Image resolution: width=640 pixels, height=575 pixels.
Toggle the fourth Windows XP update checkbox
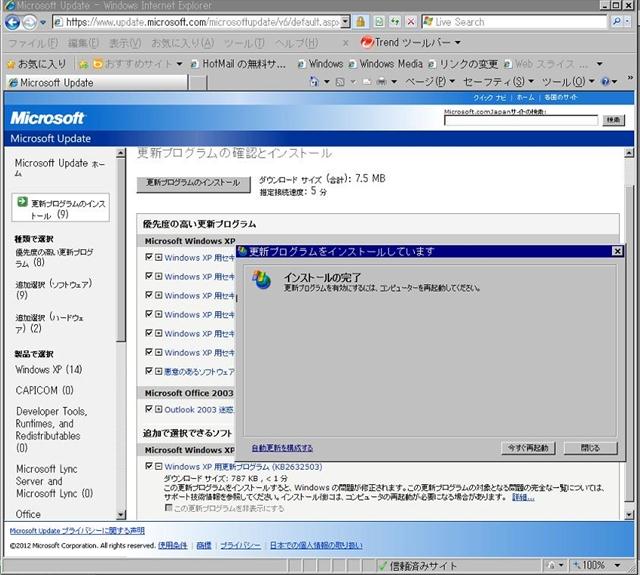pos(149,314)
